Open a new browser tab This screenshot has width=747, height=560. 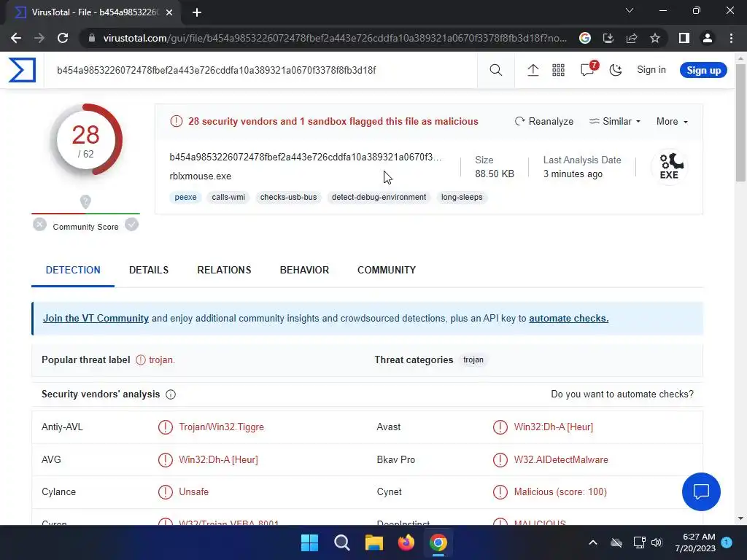(197, 13)
